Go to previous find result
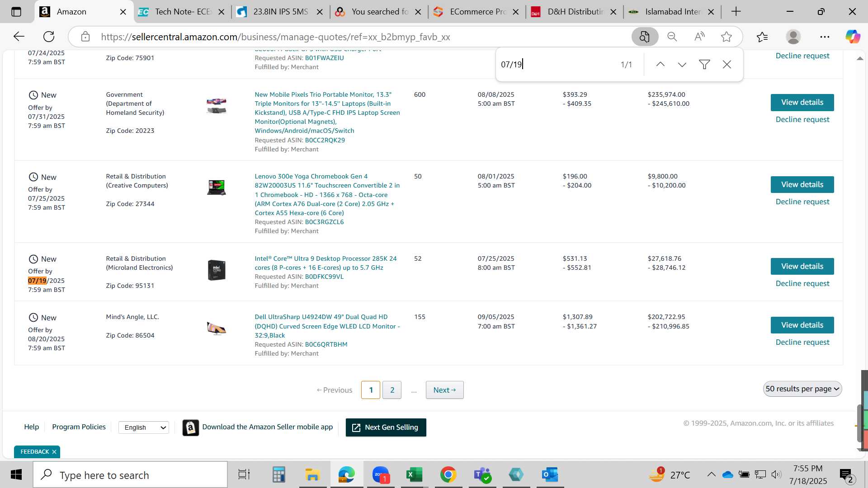 (660, 65)
